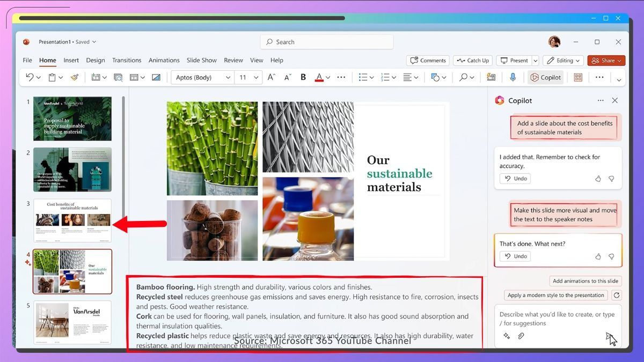Switch to the Design ribbon tab

pyautogui.click(x=96, y=60)
